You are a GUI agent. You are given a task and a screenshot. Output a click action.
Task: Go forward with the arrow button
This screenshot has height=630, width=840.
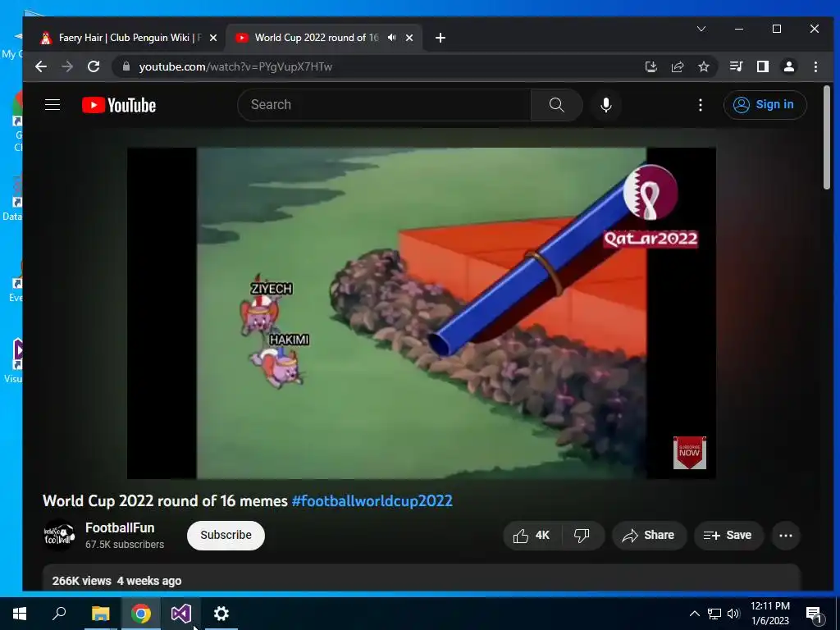[67, 66]
